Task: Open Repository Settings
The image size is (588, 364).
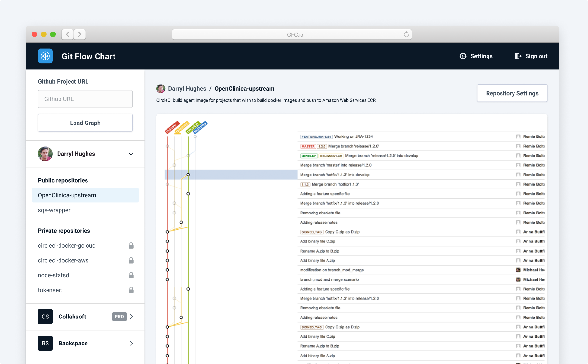Action: [512, 93]
